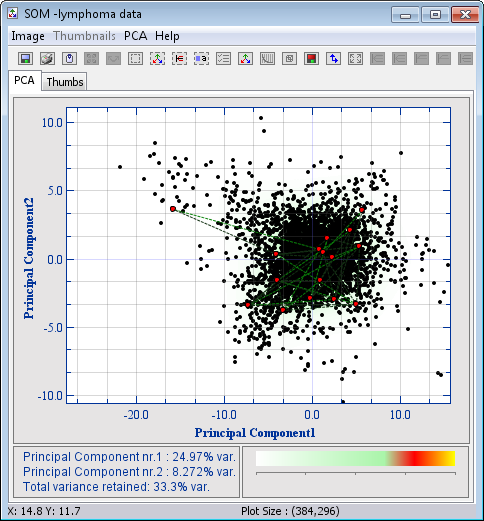Screen dimensions: 484x521
Task: Click the Print icon in toolbar
Action: 47,59
